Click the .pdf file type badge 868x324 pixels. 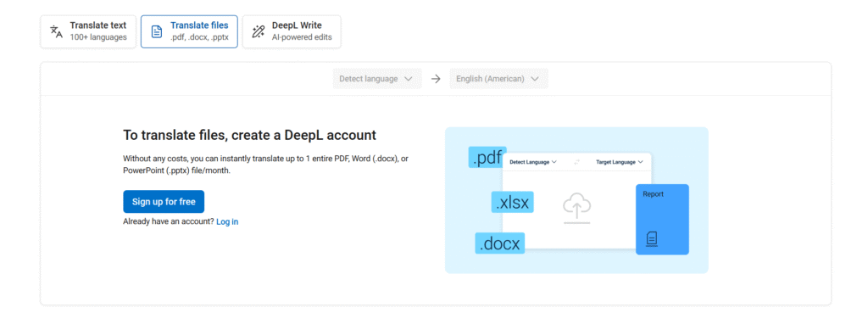click(487, 158)
